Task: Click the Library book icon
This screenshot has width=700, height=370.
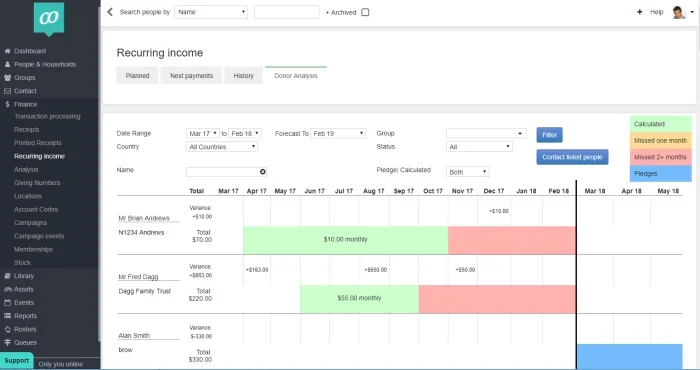Action: [x=7, y=276]
